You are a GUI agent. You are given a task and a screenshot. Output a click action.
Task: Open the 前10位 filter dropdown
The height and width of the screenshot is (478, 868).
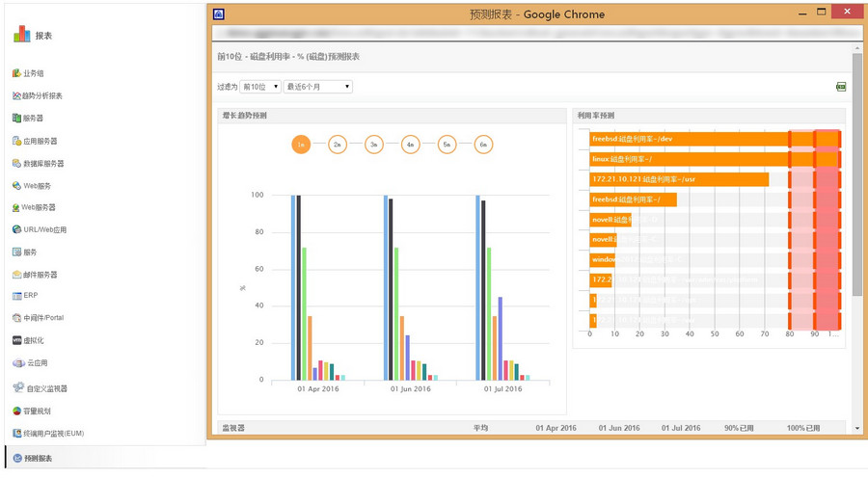(x=260, y=87)
